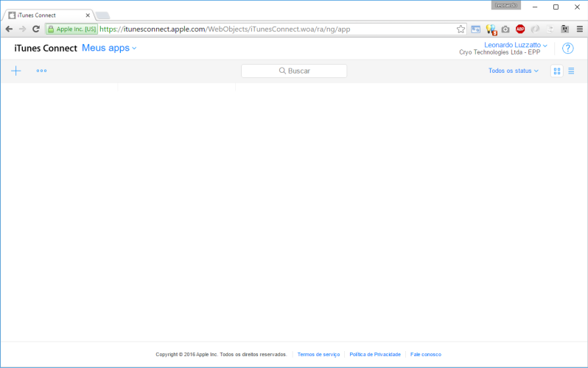The height and width of the screenshot is (368, 588).
Task: Click the lightbulb extension icon
Action: (x=490, y=29)
